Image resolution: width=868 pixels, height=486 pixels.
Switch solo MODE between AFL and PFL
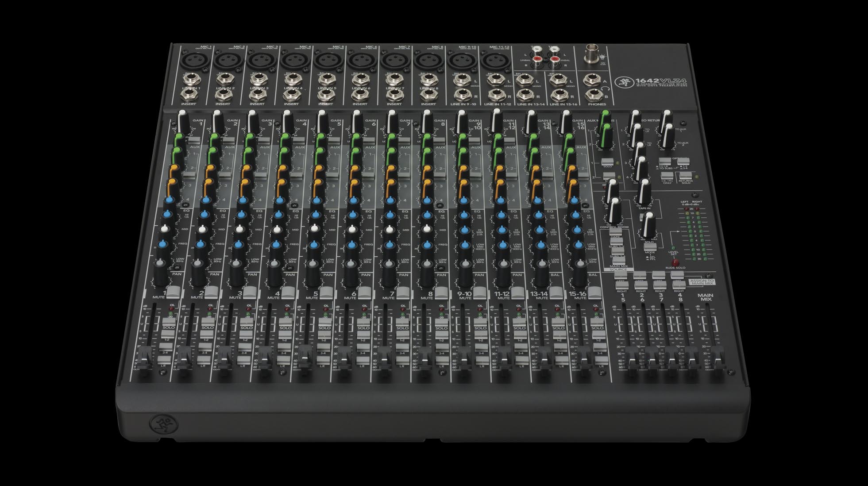[650, 246]
